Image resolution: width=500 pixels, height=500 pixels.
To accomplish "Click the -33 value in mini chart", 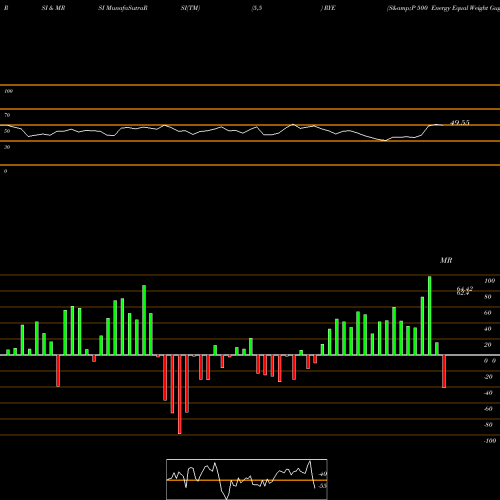I will coord(322,486).
